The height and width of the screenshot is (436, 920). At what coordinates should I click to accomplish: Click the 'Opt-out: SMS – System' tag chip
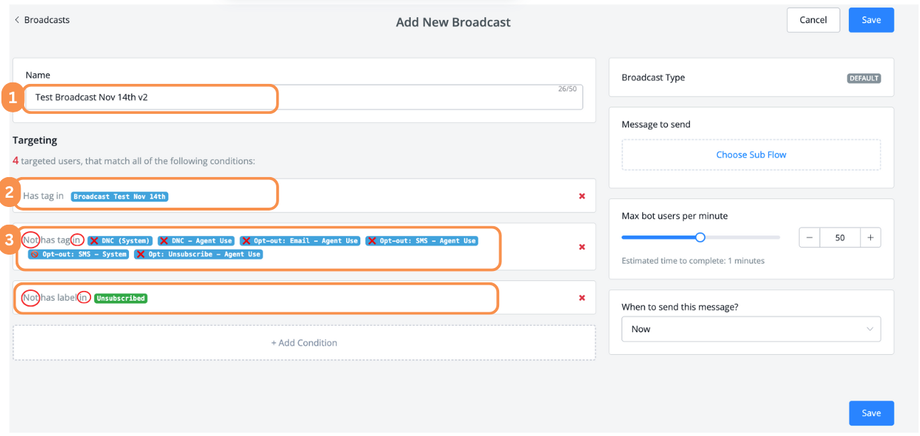coord(80,255)
